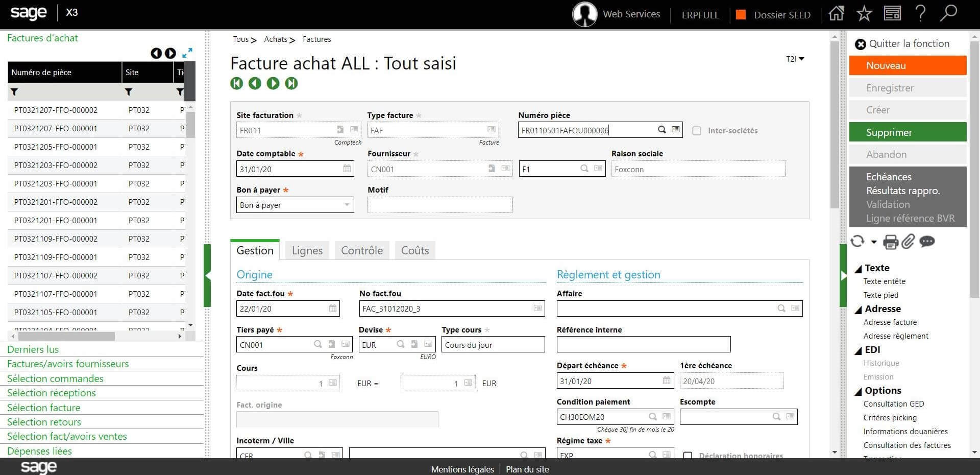The height and width of the screenshot is (475, 980).
Task: Enable the Inter-sociétés checkbox
Action: pos(697,131)
